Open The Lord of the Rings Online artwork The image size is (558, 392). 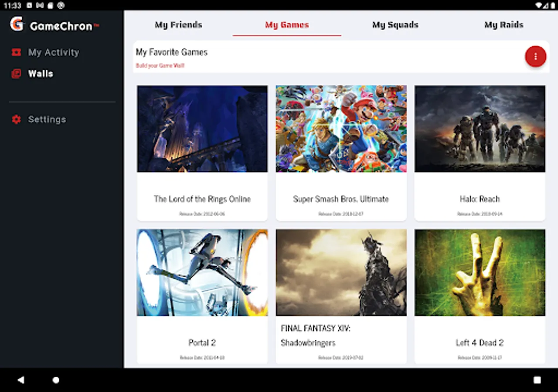click(202, 128)
